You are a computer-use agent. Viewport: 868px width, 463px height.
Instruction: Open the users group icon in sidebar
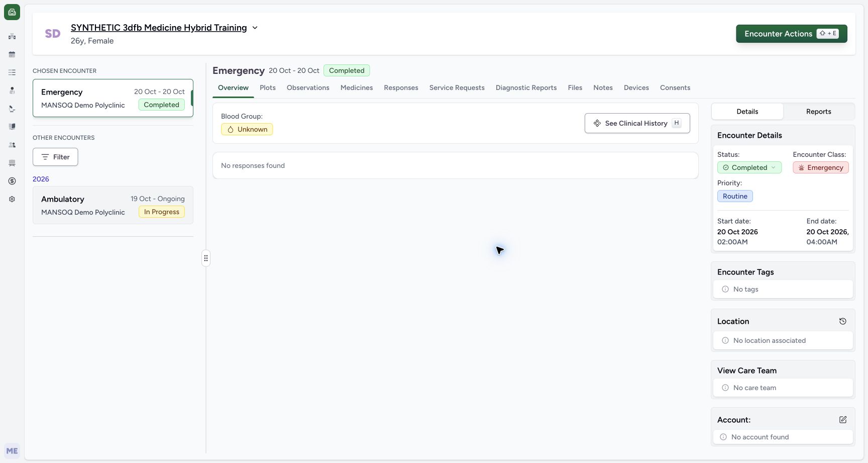tap(12, 145)
